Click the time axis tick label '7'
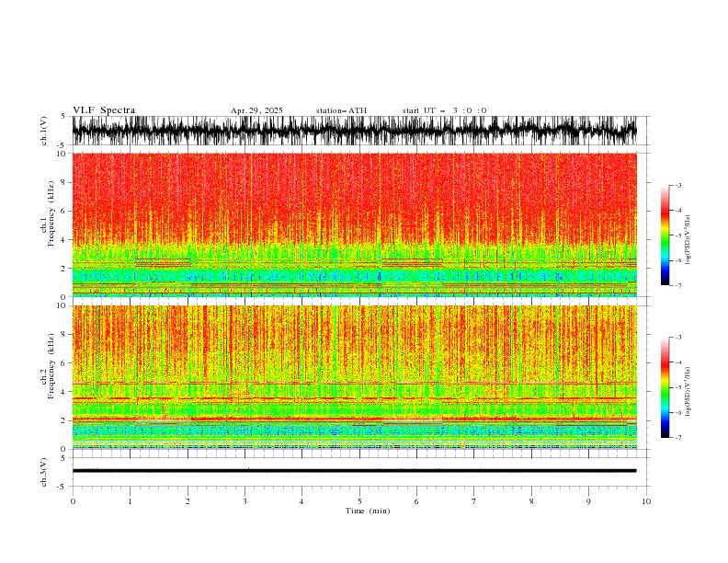728x563 pixels. coord(474,501)
